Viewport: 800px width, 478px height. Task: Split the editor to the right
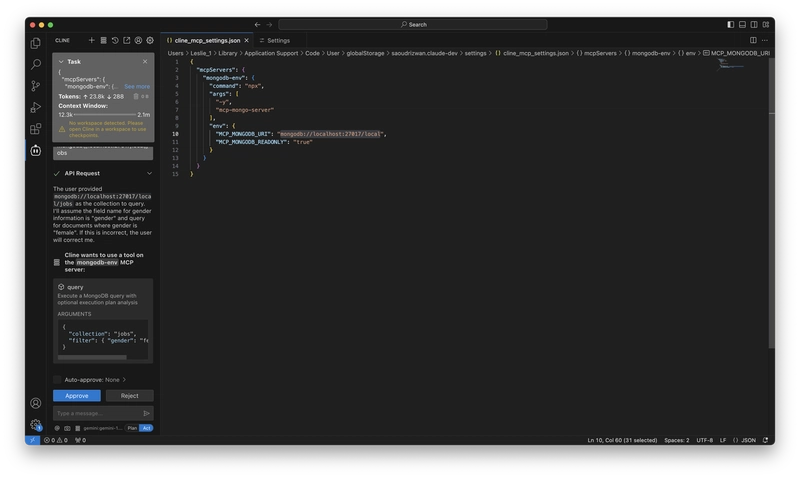click(753, 40)
